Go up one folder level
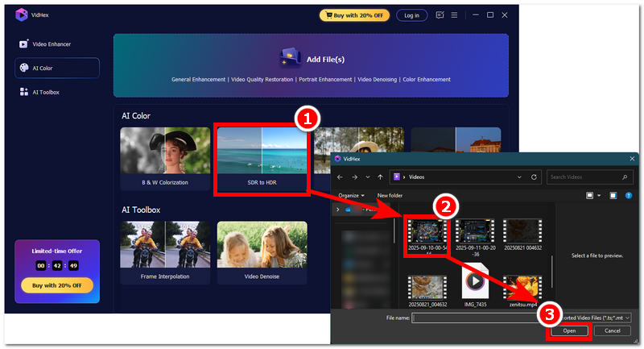Image resolution: width=644 pixels, height=349 pixels. 381,177
